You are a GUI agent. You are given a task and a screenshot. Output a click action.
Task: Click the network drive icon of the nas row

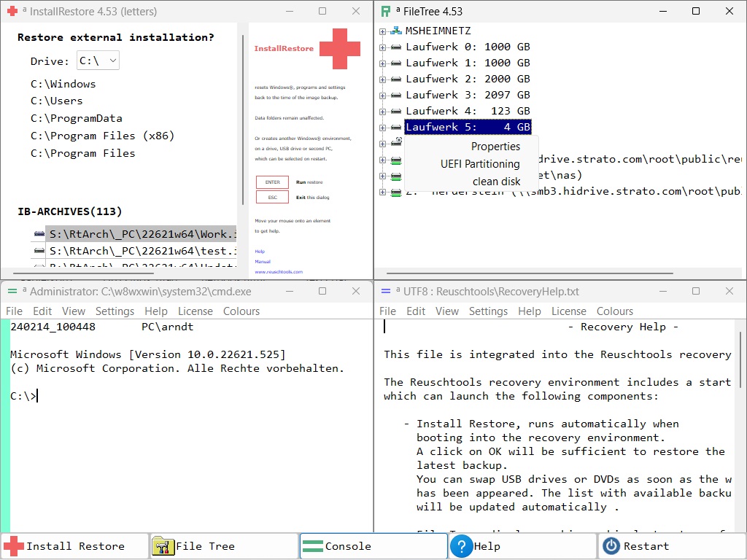396,176
